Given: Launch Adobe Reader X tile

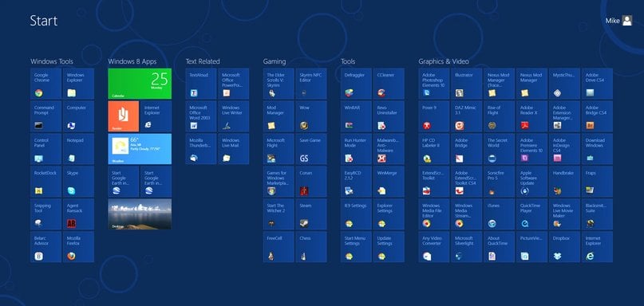Looking at the screenshot, I should [x=531, y=116].
